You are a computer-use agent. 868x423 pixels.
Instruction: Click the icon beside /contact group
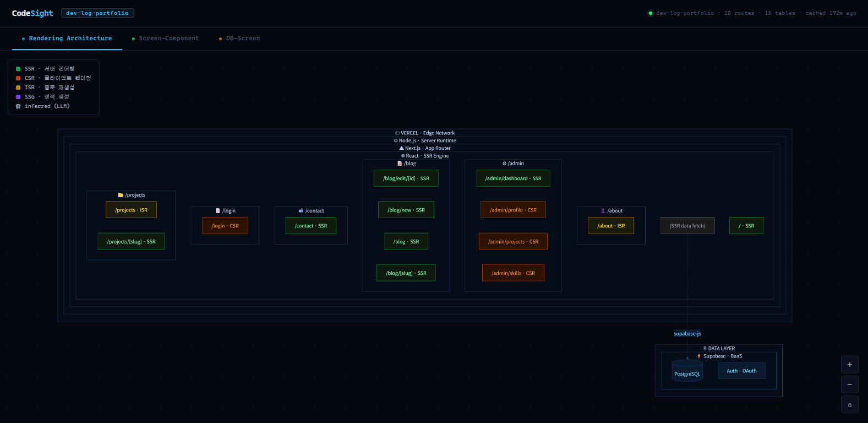coord(301,211)
